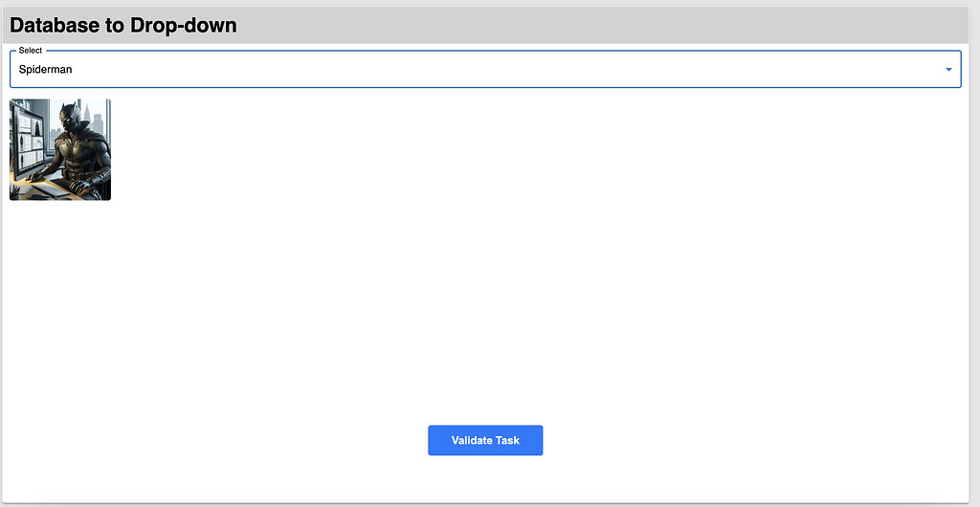This screenshot has height=507, width=980.
Task: Click the "Select" field label
Action: 31,50
